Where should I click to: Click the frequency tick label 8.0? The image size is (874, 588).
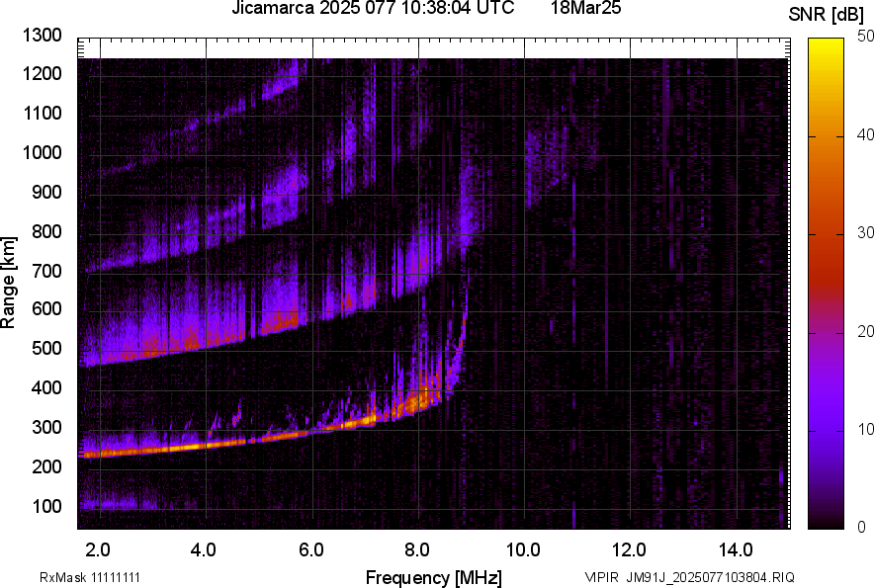click(x=417, y=550)
